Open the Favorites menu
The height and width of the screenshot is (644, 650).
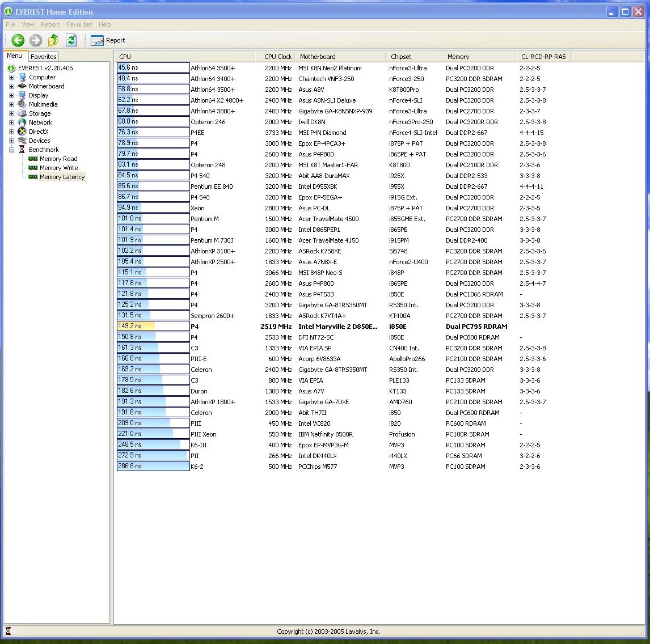tap(79, 24)
